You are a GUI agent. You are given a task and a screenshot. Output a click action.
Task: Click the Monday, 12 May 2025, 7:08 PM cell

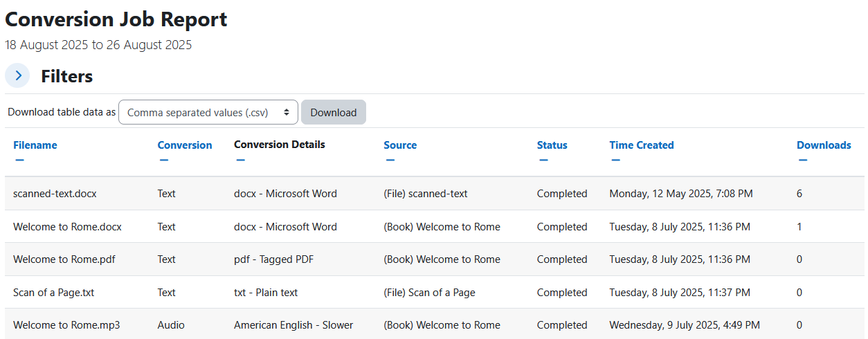tap(681, 194)
